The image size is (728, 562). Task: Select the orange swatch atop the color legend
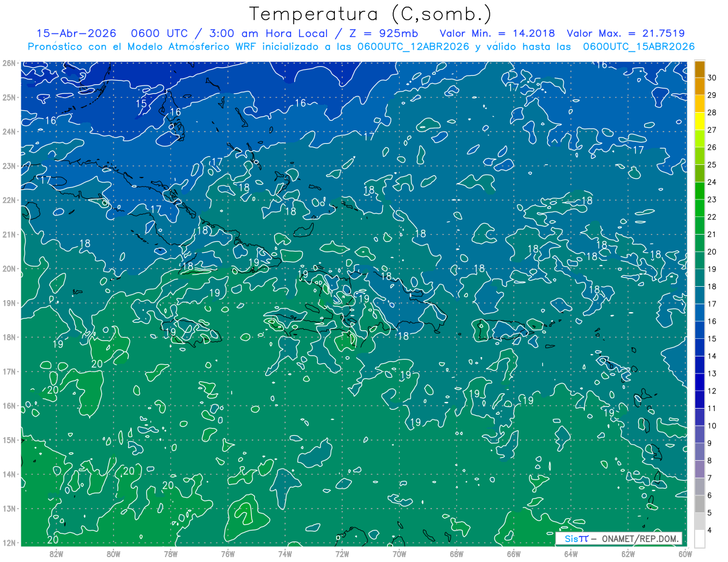700,69
